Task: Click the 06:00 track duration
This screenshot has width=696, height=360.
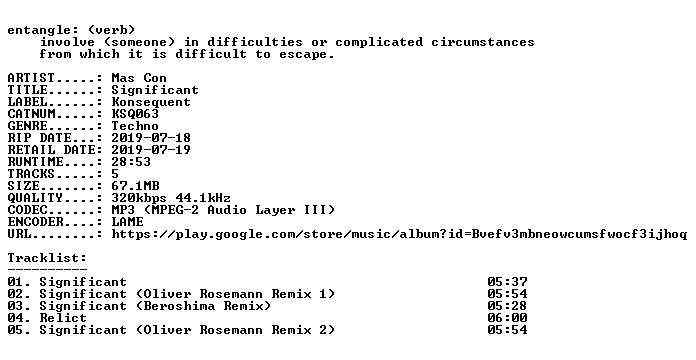Action: (507, 318)
